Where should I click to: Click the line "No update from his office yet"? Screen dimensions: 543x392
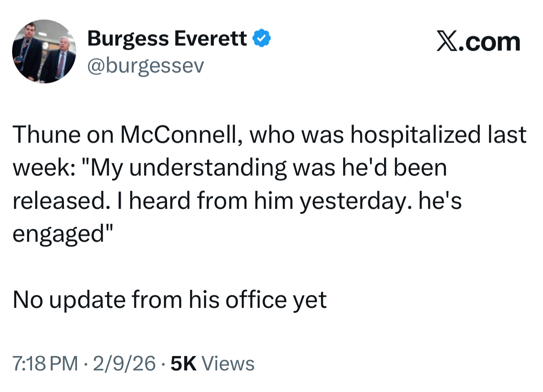(x=169, y=300)
